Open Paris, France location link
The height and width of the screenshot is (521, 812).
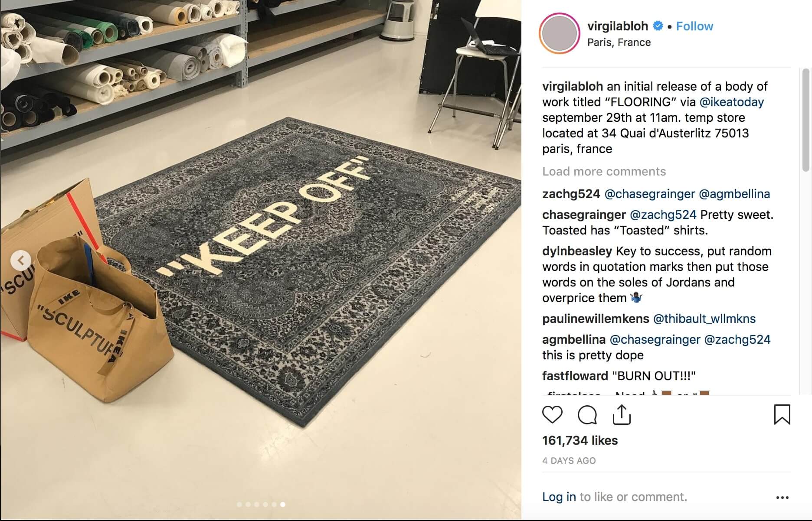[619, 42]
